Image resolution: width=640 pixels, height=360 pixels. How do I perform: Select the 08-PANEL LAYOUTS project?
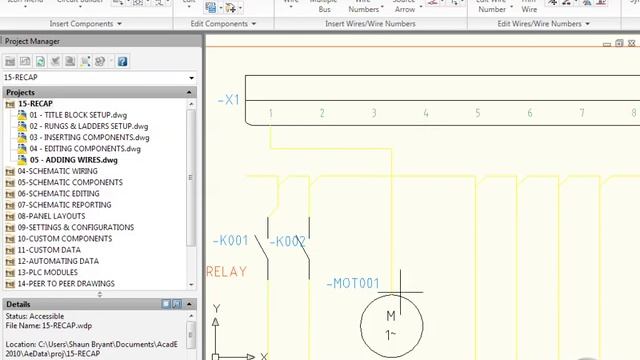tap(51, 216)
